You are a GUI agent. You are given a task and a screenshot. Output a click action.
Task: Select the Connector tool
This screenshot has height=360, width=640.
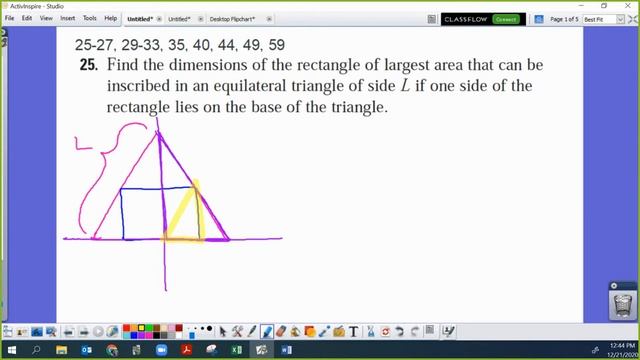[x=324, y=331]
